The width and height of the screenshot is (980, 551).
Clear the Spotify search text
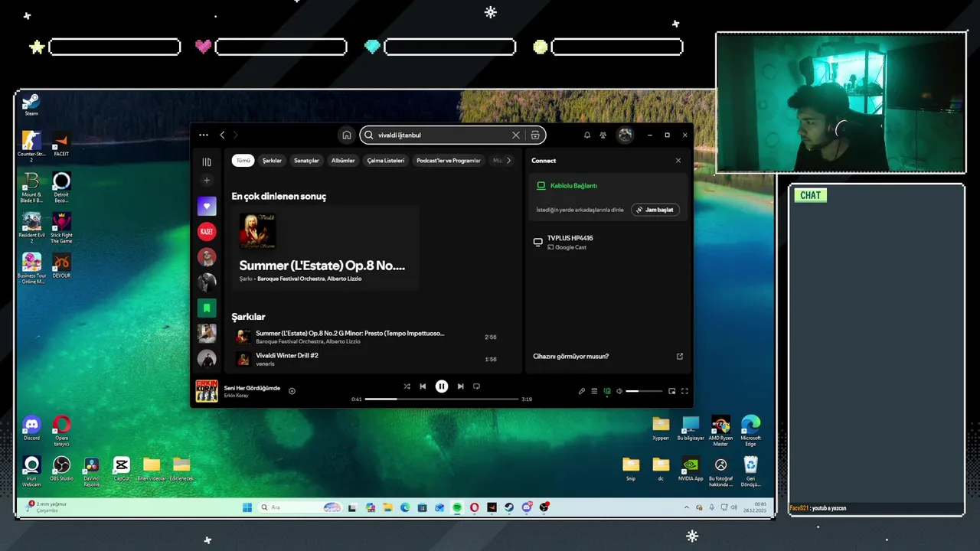point(515,135)
